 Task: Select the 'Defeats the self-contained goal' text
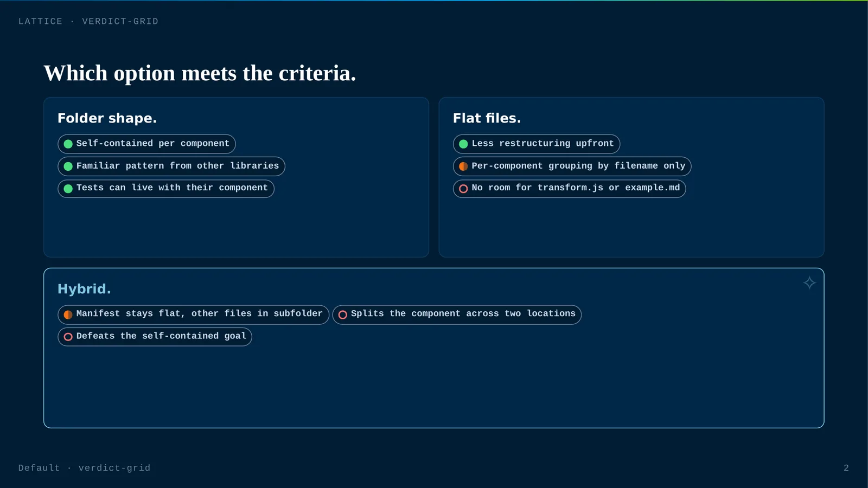(x=161, y=336)
